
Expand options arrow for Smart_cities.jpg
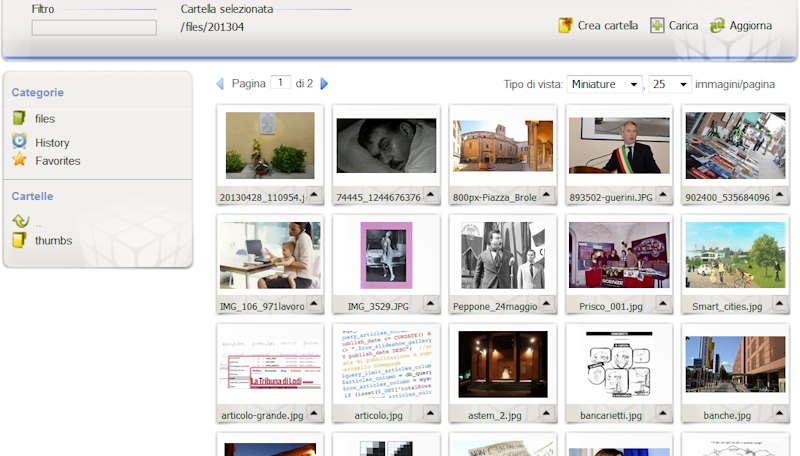tap(780, 305)
